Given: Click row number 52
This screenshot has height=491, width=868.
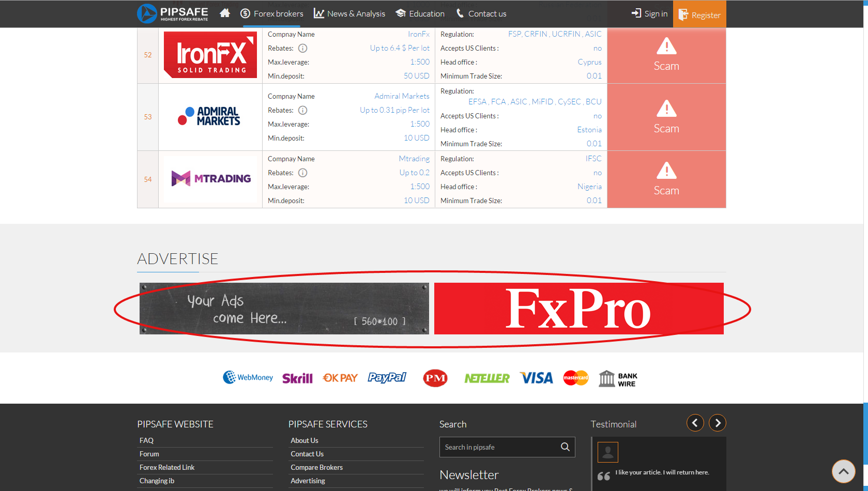Looking at the screenshot, I should [148, 55].
